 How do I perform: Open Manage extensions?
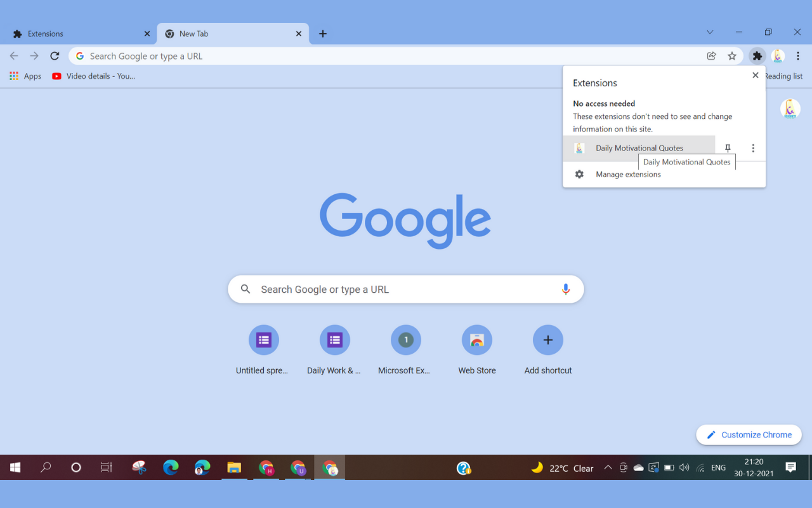(x=664, y=175)
